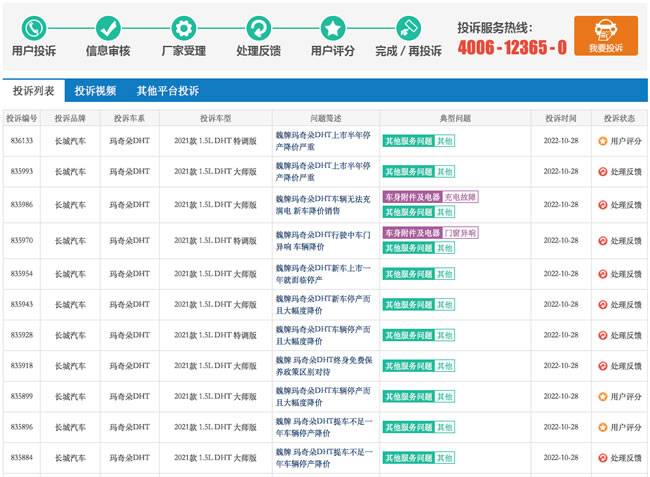Click the 用户投诉 phone icon
This screenshot has height=477, width=650.
34,27
